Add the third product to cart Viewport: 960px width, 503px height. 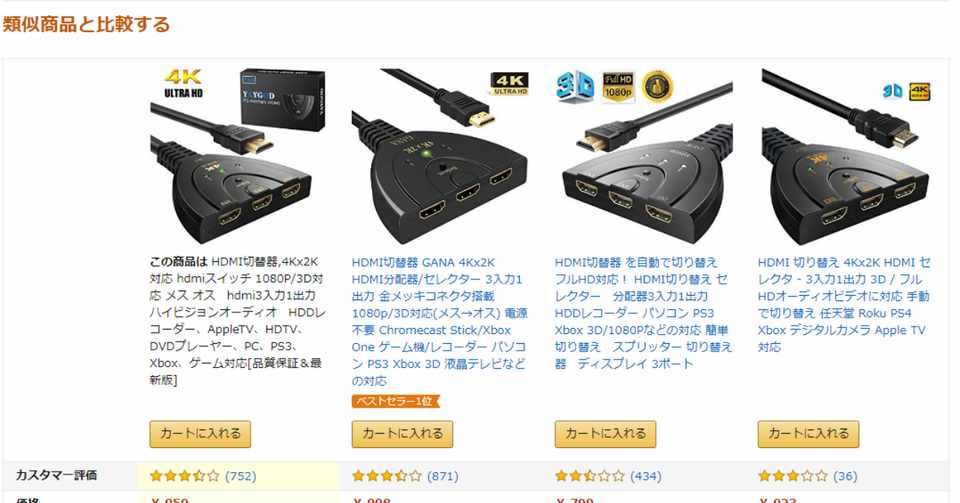606,434
